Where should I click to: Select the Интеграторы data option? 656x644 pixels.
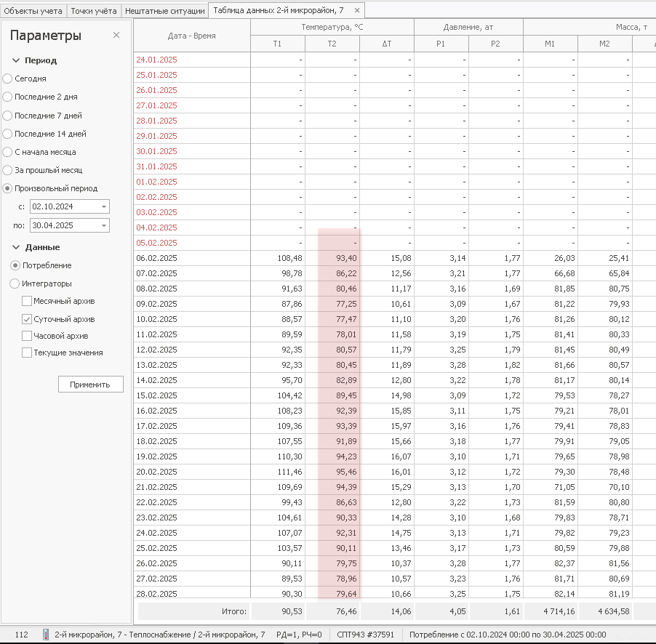click(x=15, y=284)
